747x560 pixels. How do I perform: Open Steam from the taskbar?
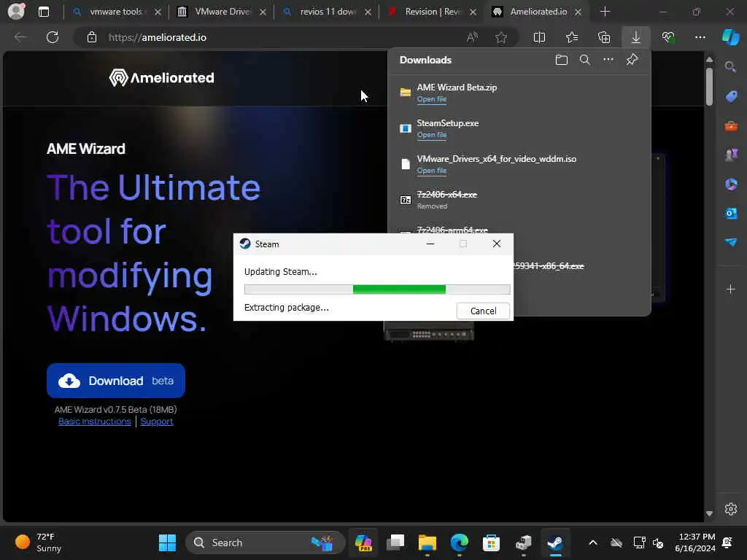point(555,542)
